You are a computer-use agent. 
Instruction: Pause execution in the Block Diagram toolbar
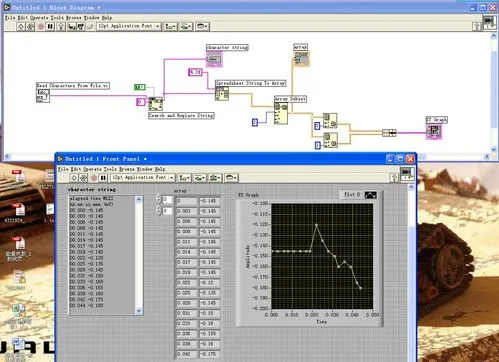[50, 26]
